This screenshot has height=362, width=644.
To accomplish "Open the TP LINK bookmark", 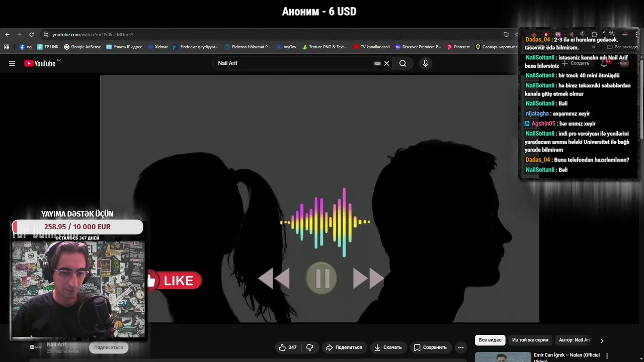I will 48,47.
